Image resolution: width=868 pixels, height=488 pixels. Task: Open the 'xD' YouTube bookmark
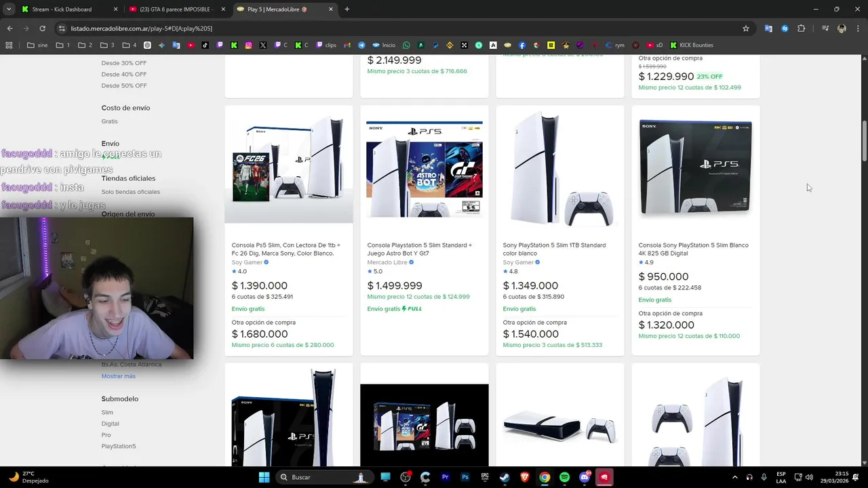(654, 45)
